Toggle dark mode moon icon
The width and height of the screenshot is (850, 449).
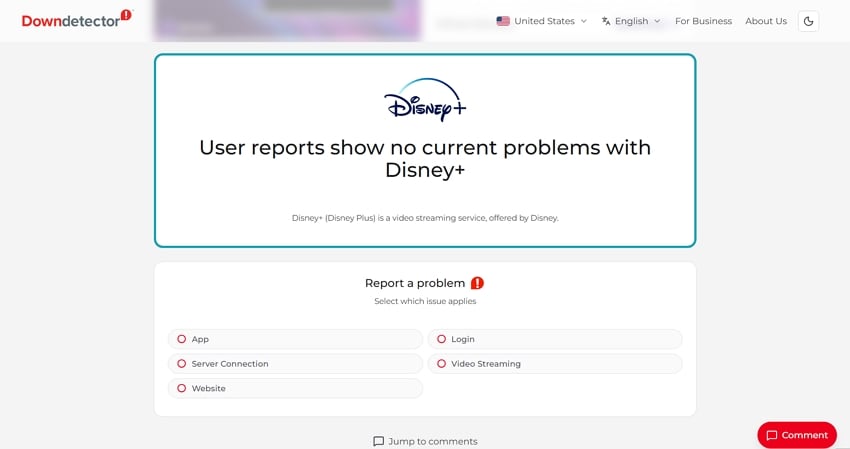(x=808, y=21)
